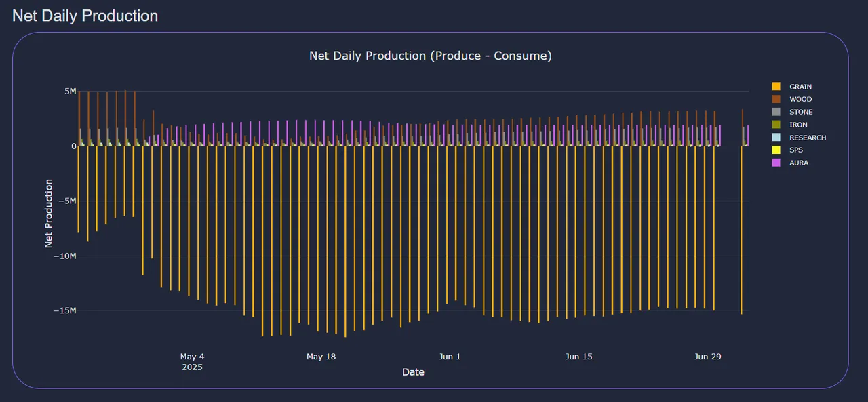Click the purple AURA legend swatch
The image size is (868, 402).
tap(776, 163)
